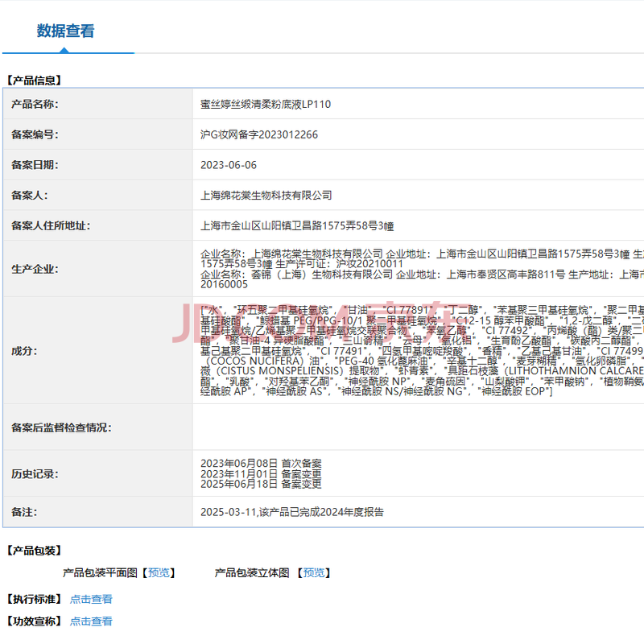Click the 备注 annual report remark text
This screenshot has width=644, height=644.
point(292,512)
